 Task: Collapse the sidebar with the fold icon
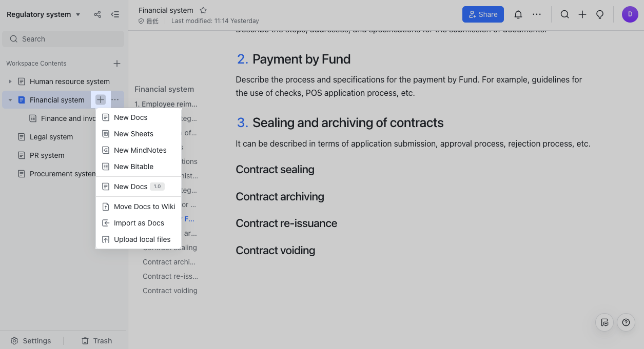tap(115, 14)
